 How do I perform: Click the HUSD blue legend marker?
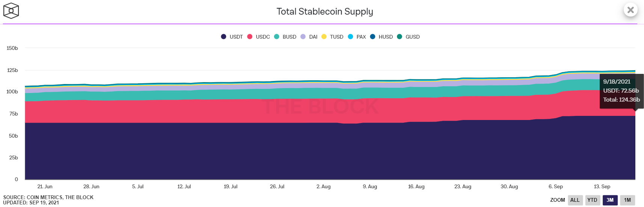coord(373,37)
